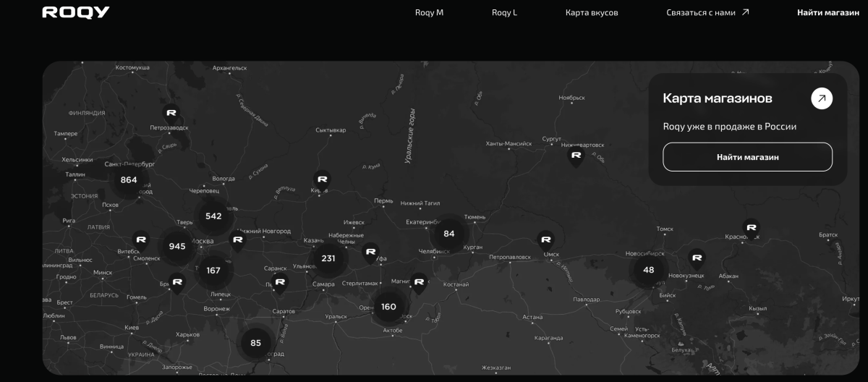Open the 84 cluster near Екатеринбург
This screenshot has width=868, height=382.
click(448, 234)
